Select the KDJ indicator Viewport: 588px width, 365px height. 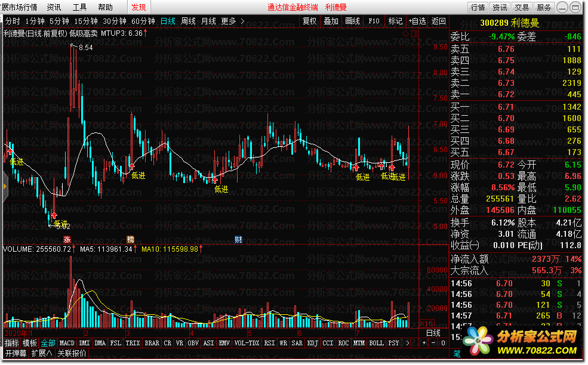312,343
